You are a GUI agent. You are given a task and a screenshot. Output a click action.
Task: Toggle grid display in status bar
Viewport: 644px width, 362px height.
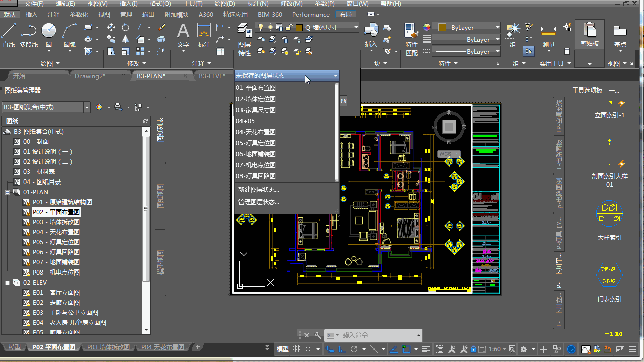[x=296, y=349]
